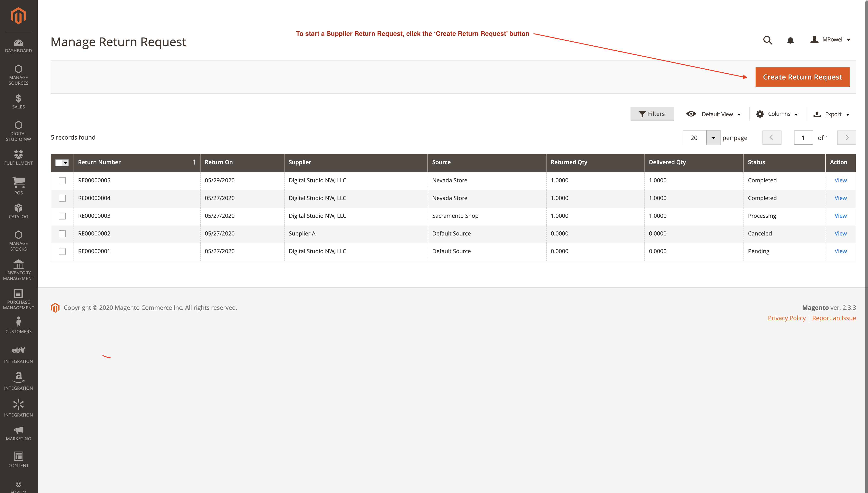Open the per-page count dropdown arrow
Screen dimensions: 868x493
[x=713, y=138]
